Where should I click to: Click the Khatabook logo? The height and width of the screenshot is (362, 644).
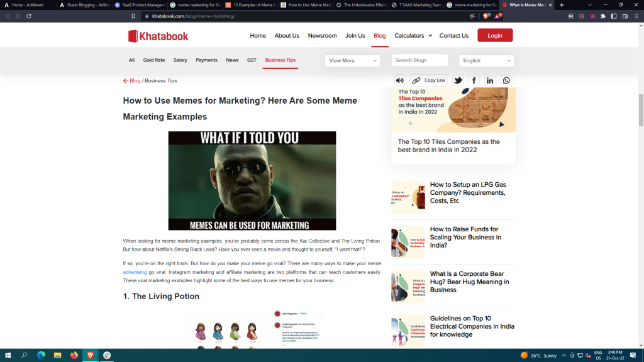tap(158, 36)
